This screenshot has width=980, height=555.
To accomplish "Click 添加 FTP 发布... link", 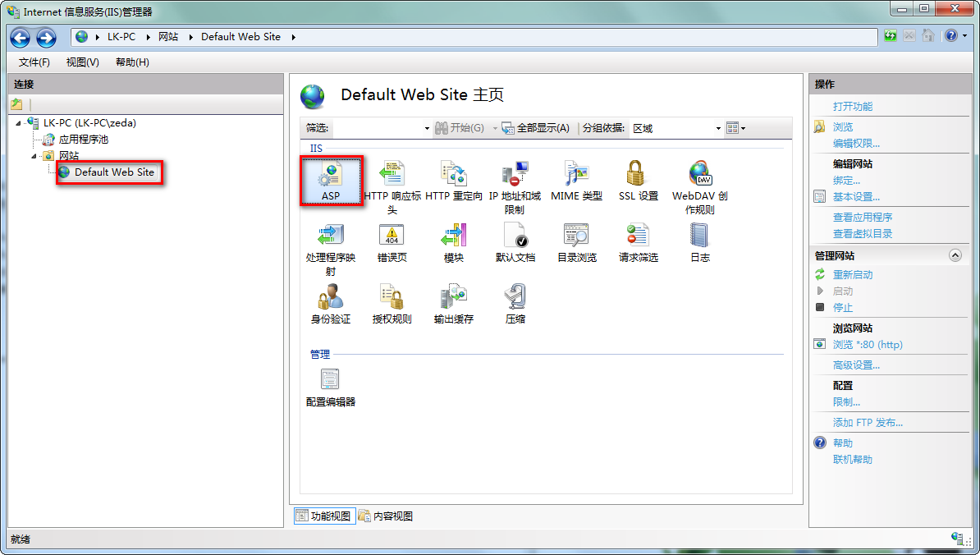I will click(868, 423).
